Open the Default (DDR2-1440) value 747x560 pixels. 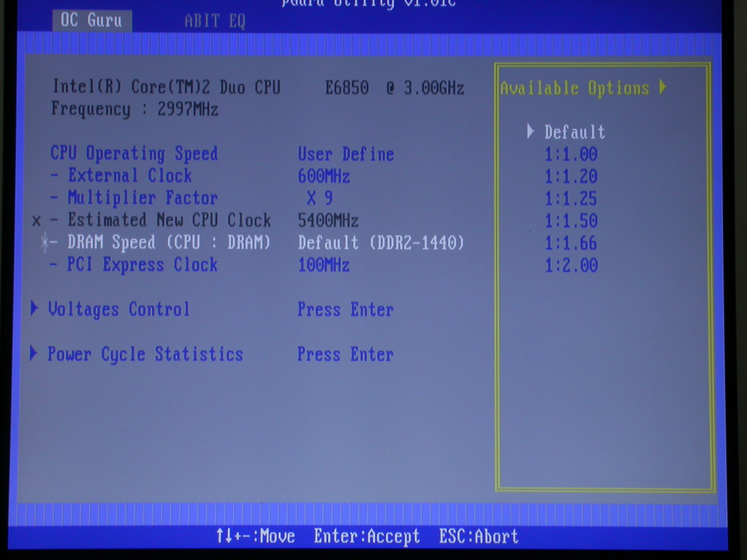(381, 243)
